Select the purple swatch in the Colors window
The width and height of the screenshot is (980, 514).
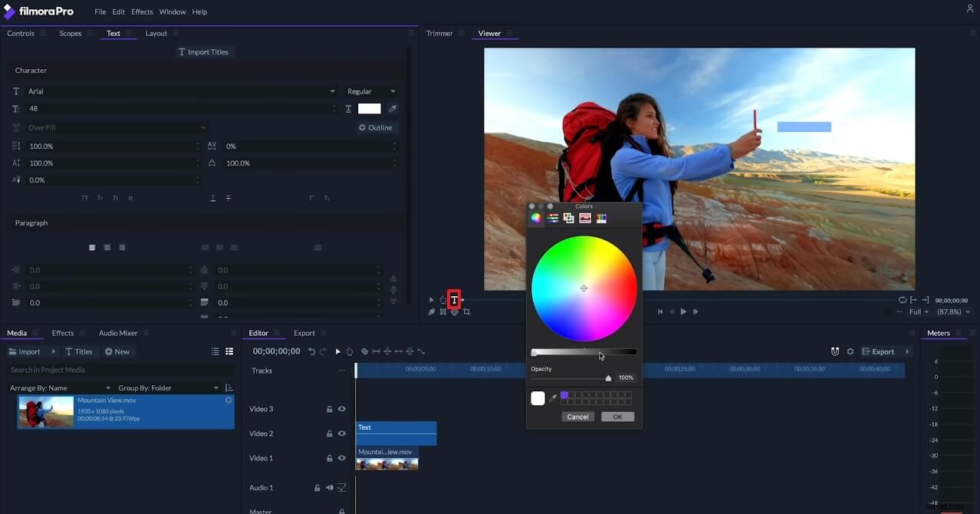coord(564,394)
